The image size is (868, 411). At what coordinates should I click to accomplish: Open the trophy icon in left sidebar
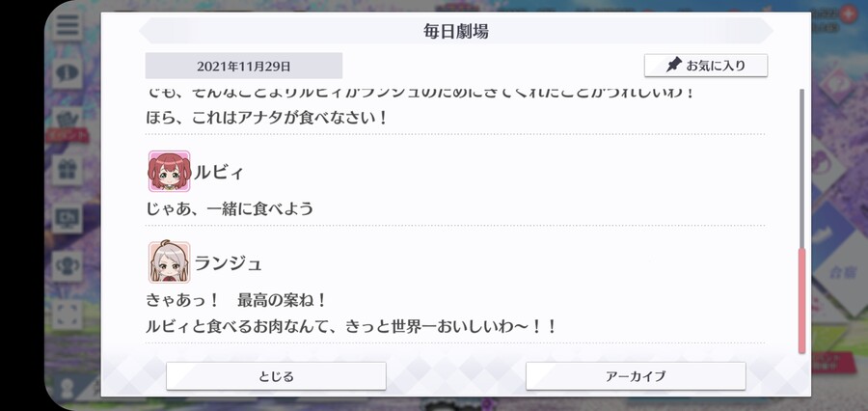coord(67,266)
